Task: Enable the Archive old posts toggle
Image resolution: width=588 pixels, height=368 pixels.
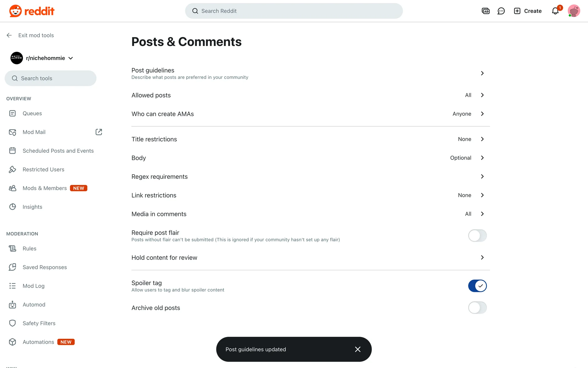Action: click(477, 308)
